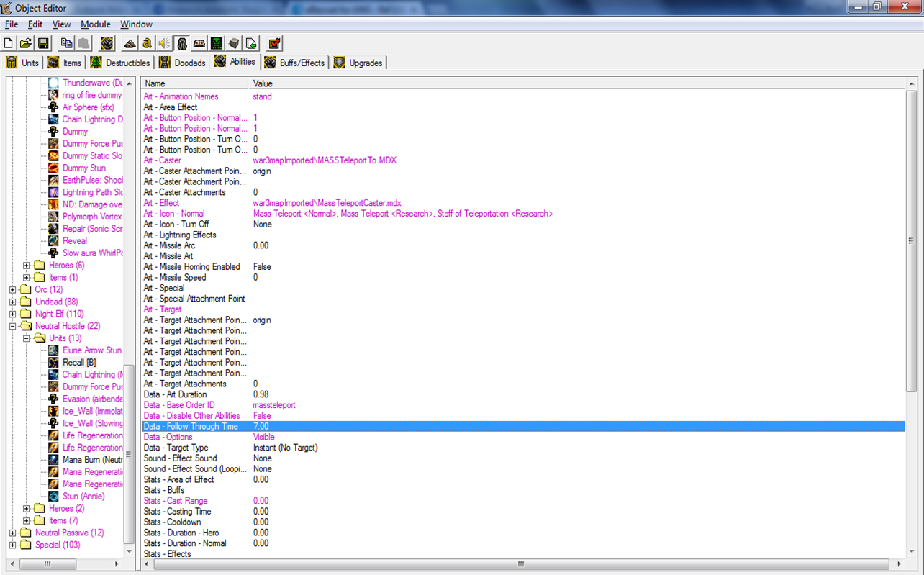
Task: Select the Art - Icon - Normal row
Action: click(523, 214)
